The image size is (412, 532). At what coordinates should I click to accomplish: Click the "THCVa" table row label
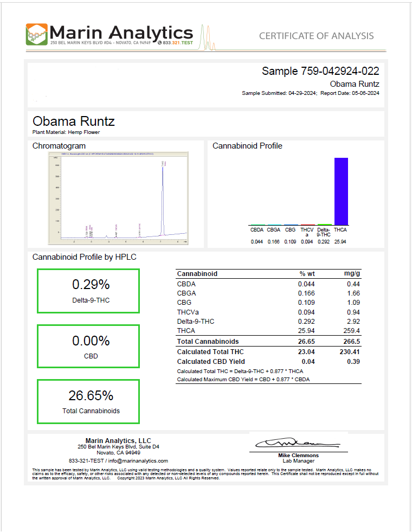coord(188,312)
